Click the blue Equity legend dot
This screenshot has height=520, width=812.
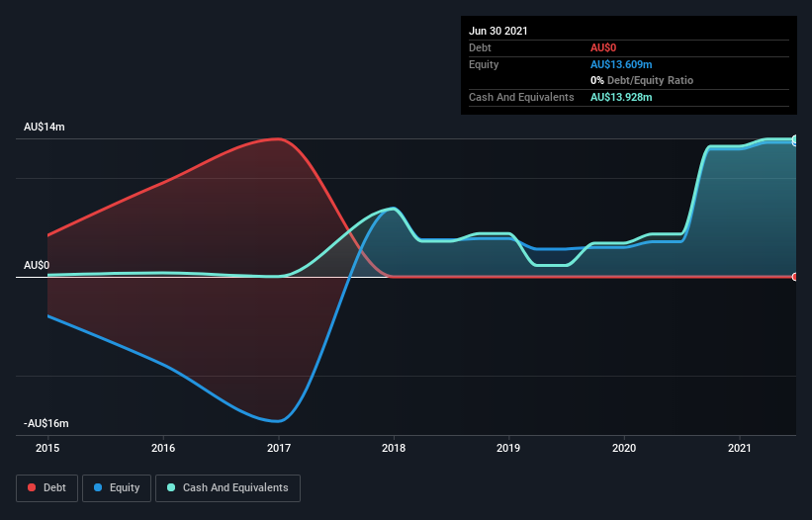tap(98, 487)
